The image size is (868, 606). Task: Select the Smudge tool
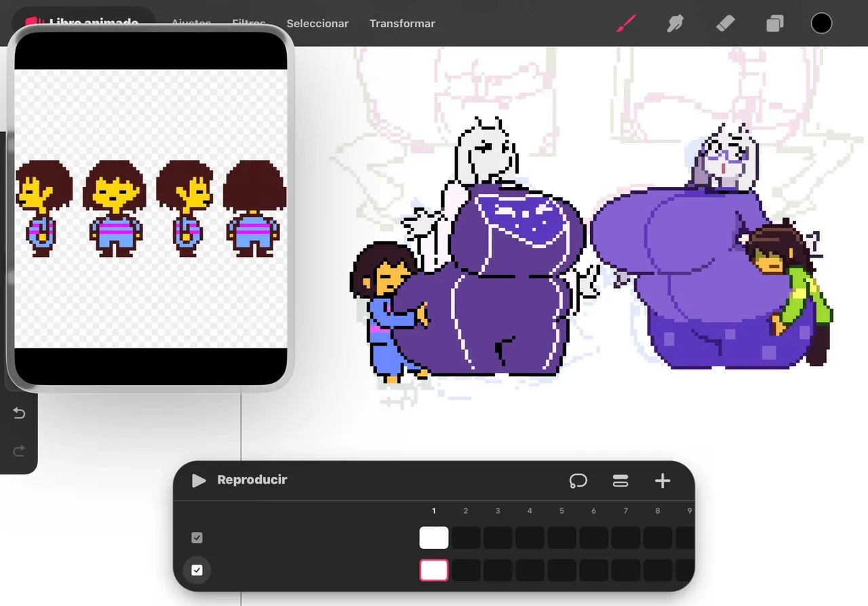675,24
